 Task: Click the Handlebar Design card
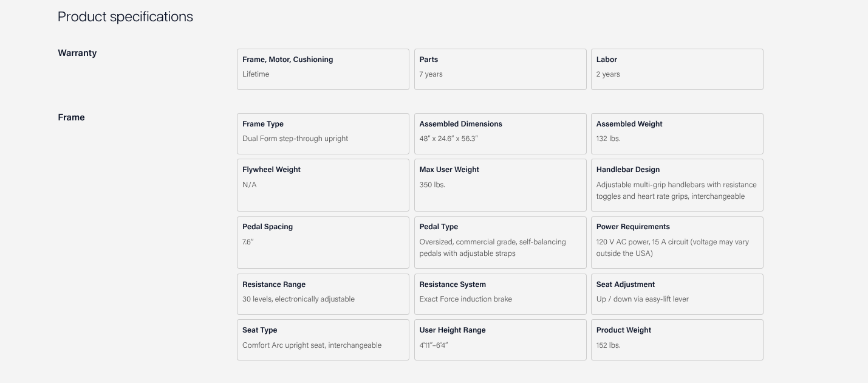[677, 185]
